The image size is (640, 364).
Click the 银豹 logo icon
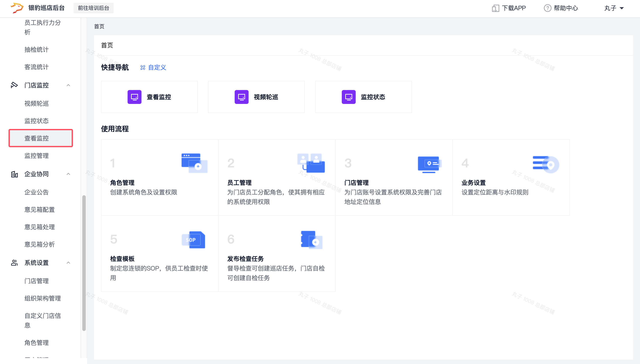click(x=17, y=8)
